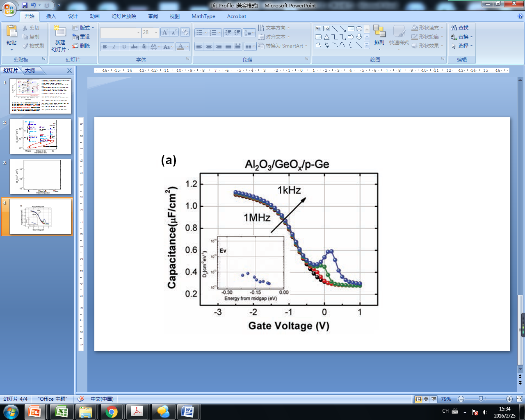Image resolution: width=525 pixels, height=420 pixels.
Task: Switch to the Outline (大纲) pane tab
Action: coord(30,71)
